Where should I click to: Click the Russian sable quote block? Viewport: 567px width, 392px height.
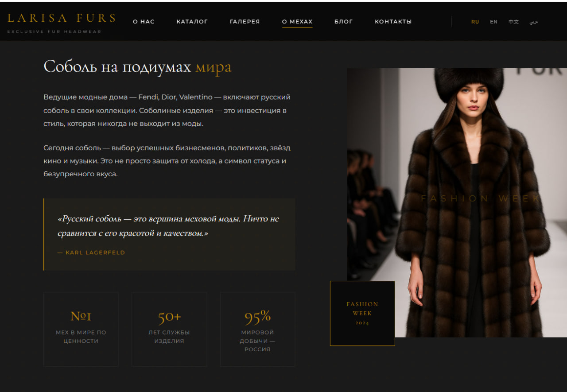(169, 226)
